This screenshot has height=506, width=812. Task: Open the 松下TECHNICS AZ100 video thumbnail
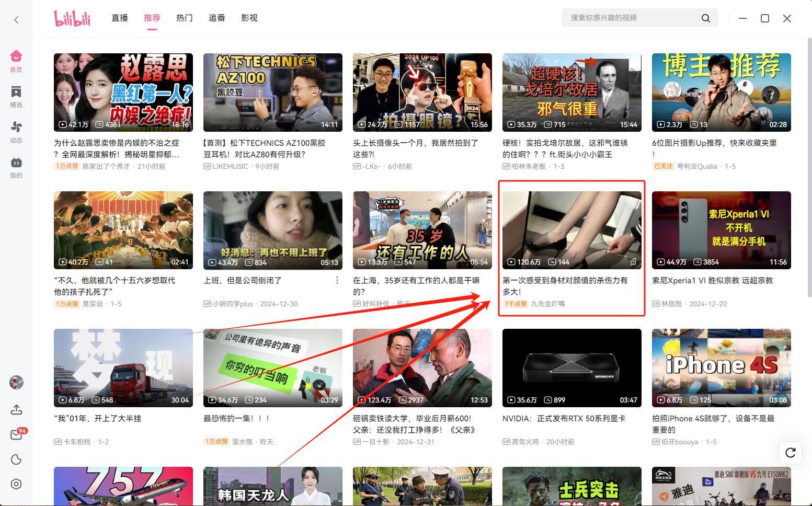click(273, 93)
